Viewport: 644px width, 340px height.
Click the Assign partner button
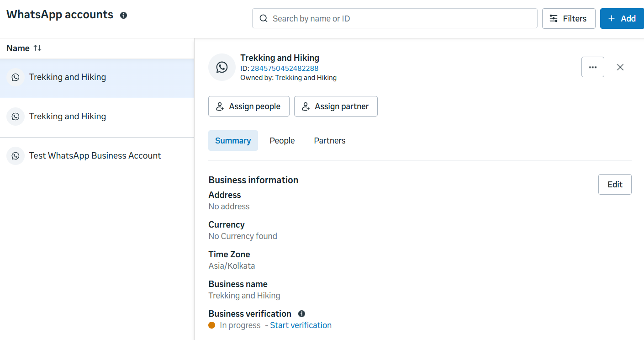click(x=335, y=106)
